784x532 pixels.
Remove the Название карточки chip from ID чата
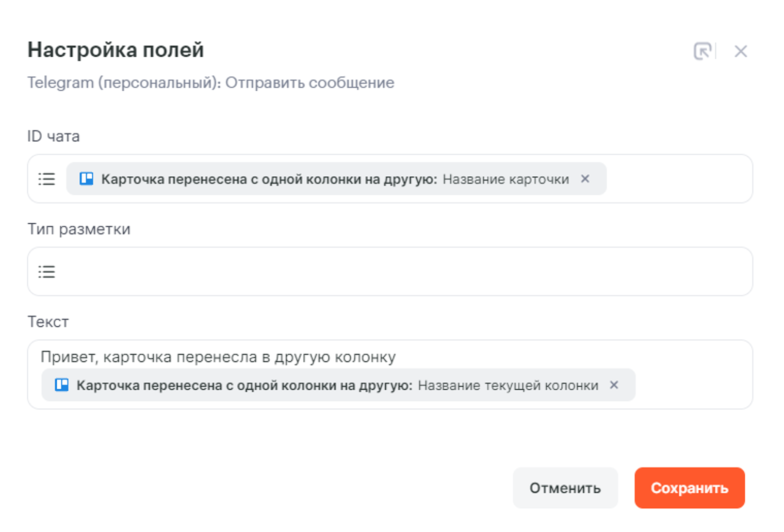coord(585,179)
